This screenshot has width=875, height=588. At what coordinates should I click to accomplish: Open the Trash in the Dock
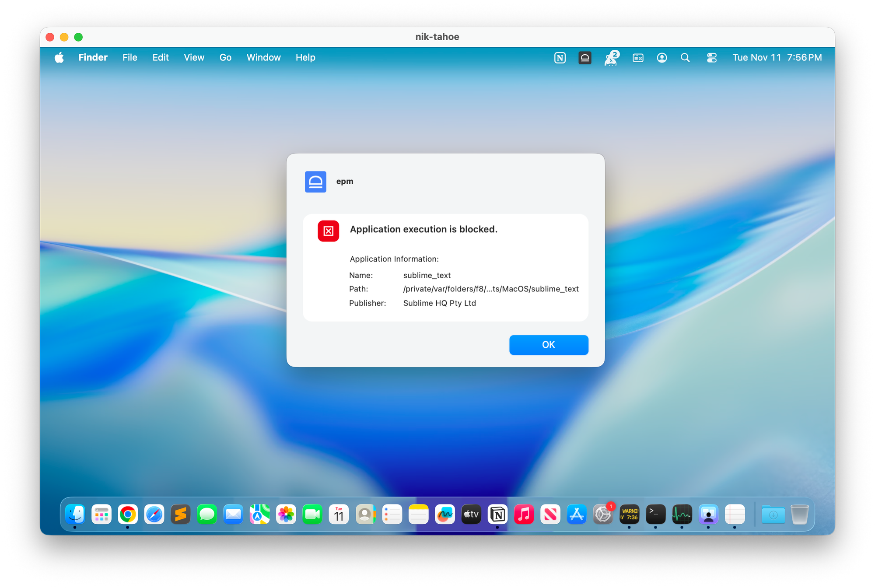click(x=799, y=514)
